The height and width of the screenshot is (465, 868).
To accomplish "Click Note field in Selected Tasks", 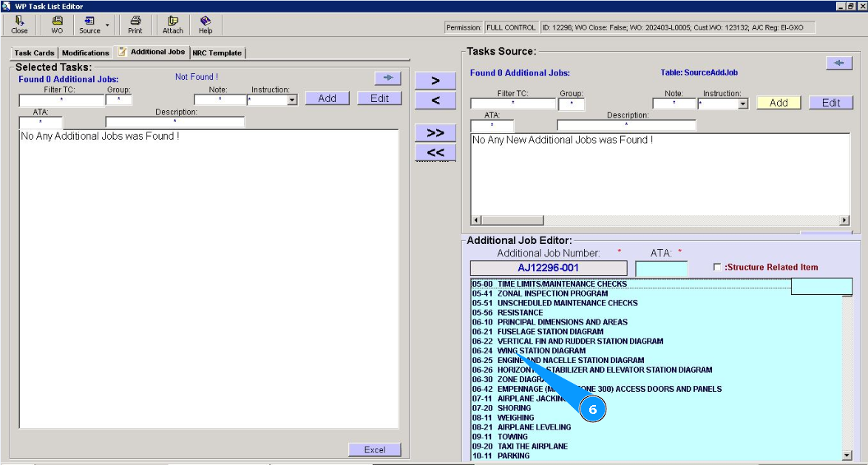I will click(220, 101).
